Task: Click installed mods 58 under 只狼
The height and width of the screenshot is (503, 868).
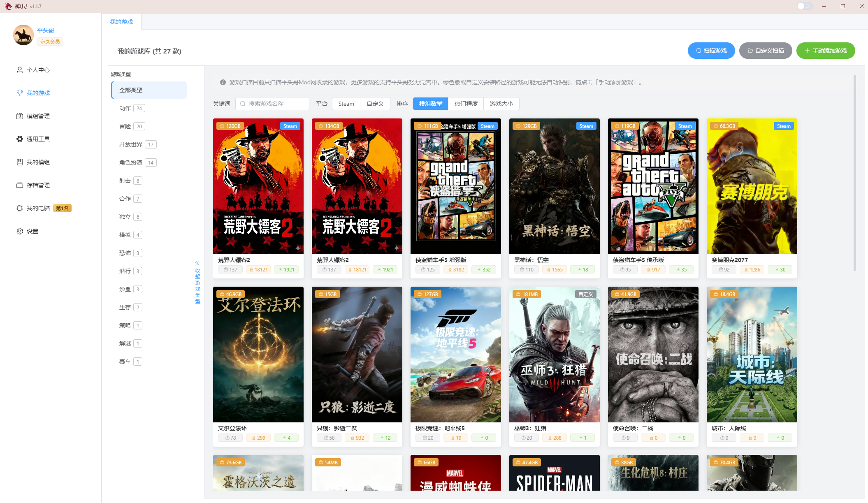Action: (x=329, y=438)
